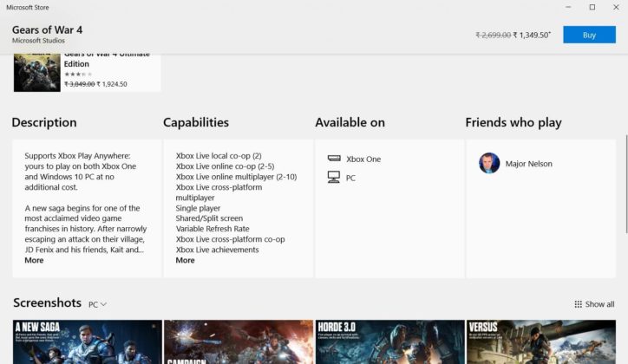
Task: Open the Screenshots PC platform dropdown
Action: click(97, 304)
